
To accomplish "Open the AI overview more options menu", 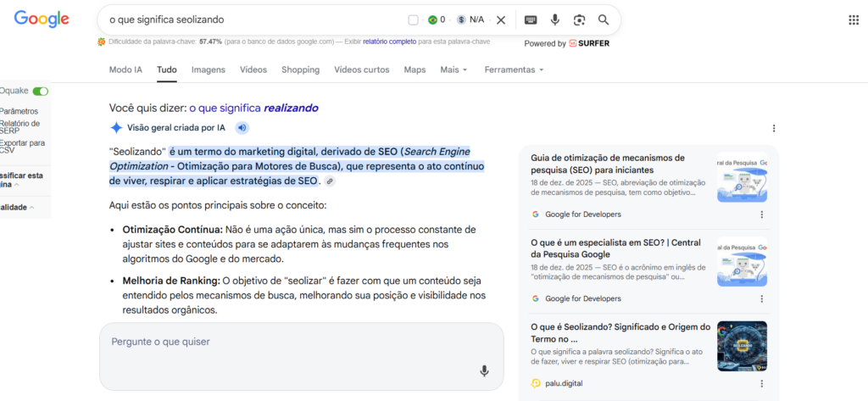I will pyautogui.click(x=774, y=129).
